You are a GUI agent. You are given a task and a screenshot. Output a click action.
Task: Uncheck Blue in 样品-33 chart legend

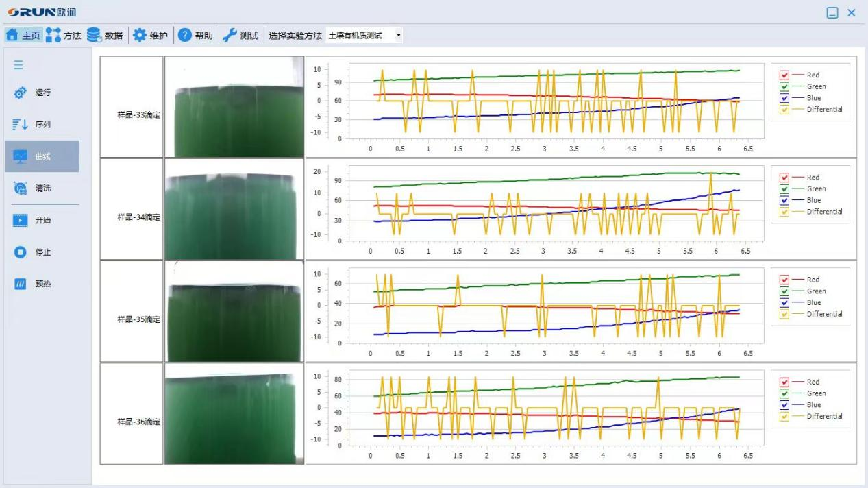(784, 98)
